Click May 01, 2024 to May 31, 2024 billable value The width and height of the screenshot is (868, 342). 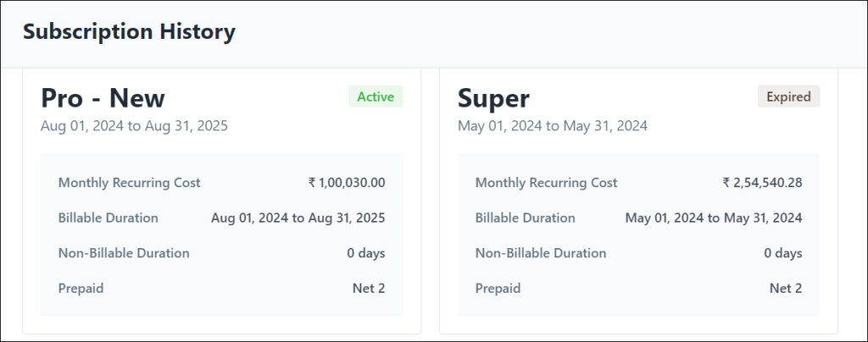(x=713, y=218)
